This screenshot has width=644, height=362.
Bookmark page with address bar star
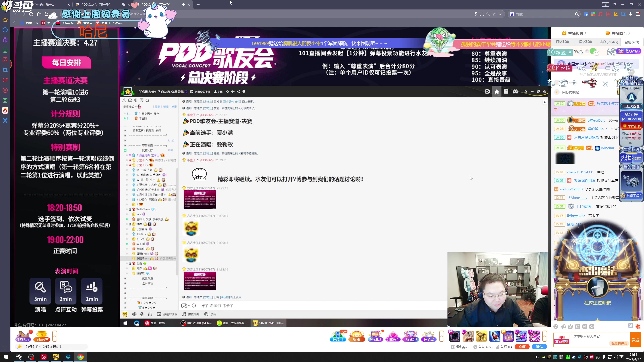click(x=494, y=14)
